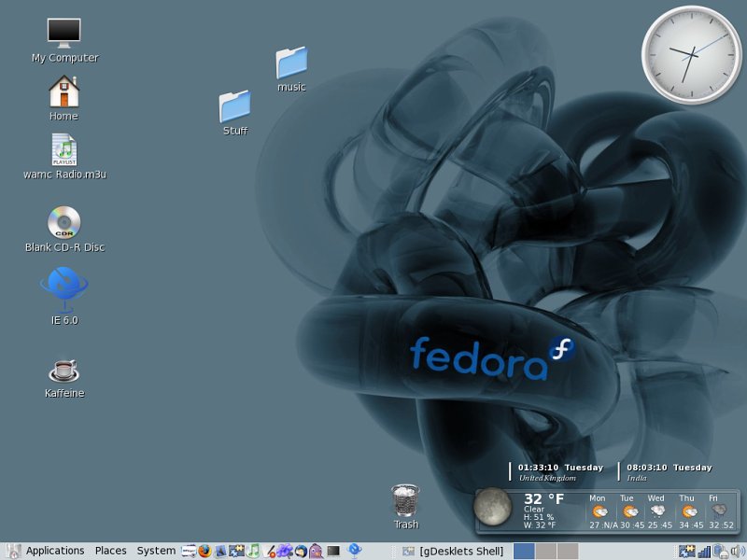Open the System menu
The height and width of the screenshot is (560, 747).
click(x=156, y=551)
